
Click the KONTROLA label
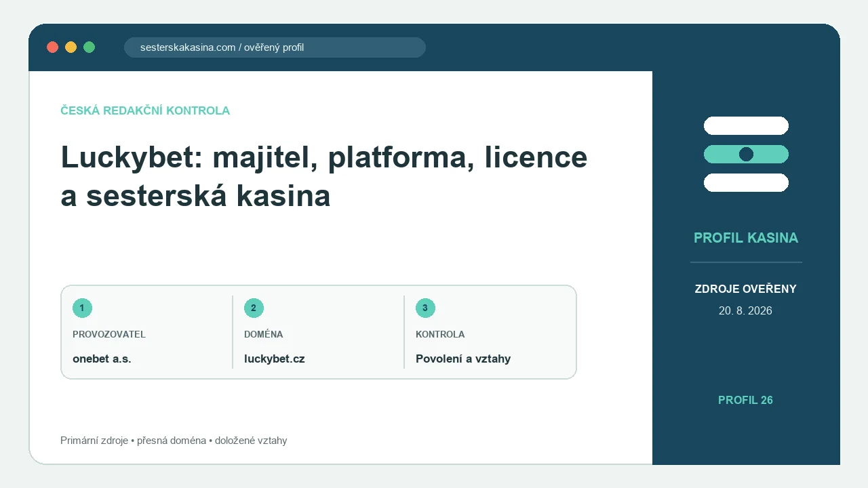[440, 334]
